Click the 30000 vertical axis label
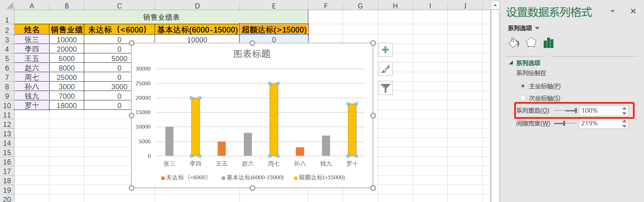This screenshot has height=202, width=644. 143,69
